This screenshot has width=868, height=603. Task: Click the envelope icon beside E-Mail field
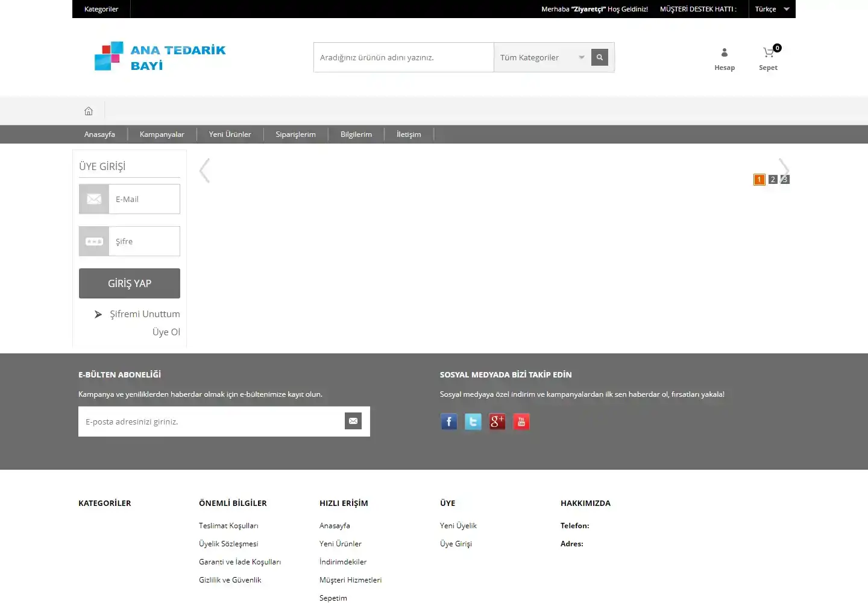tap(94, 199)
